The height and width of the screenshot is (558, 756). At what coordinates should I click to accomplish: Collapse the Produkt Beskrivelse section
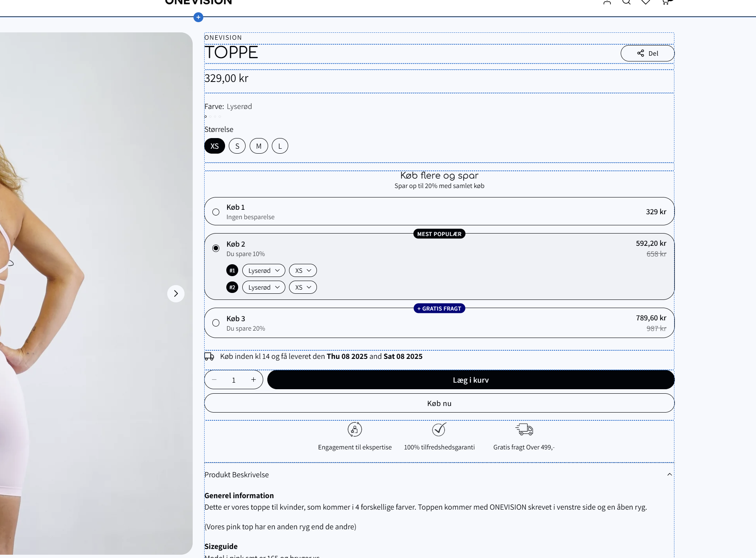coord(669,474)
